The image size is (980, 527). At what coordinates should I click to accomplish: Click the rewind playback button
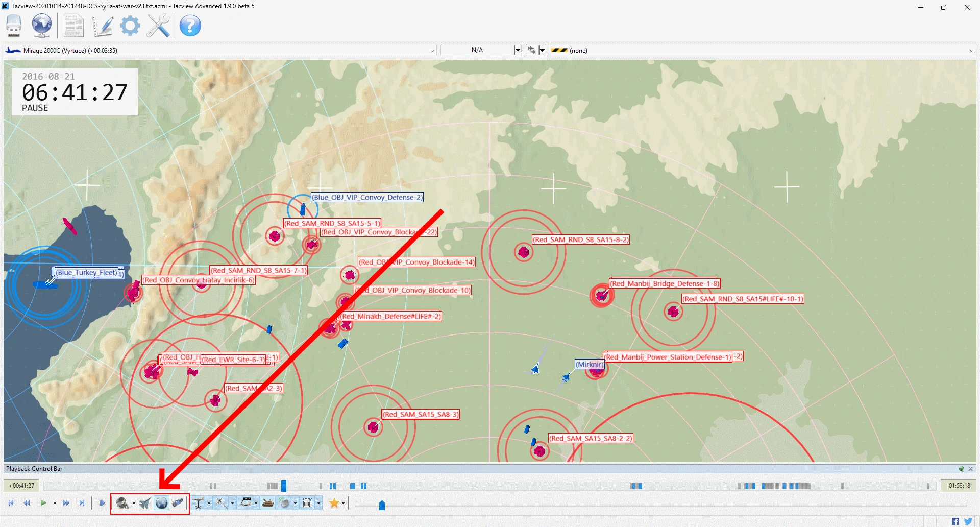(27, 503)
